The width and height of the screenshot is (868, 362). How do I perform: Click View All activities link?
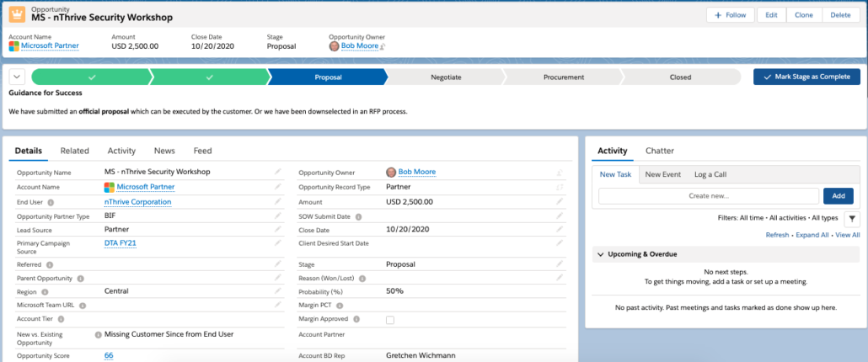point(848,235)
